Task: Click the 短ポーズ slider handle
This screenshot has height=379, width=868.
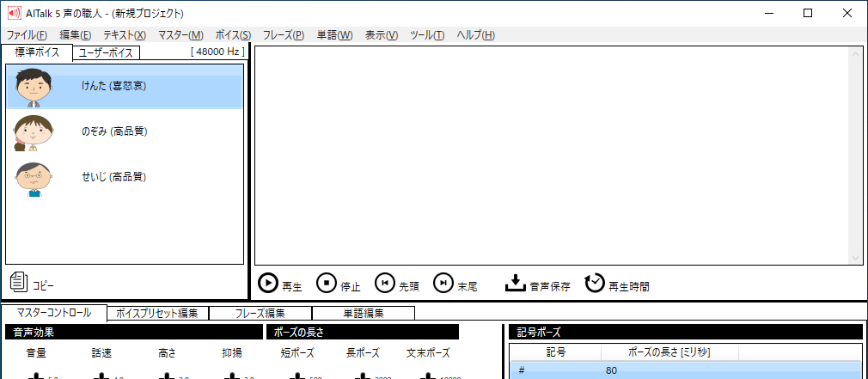Action: [x=297, y=376]
